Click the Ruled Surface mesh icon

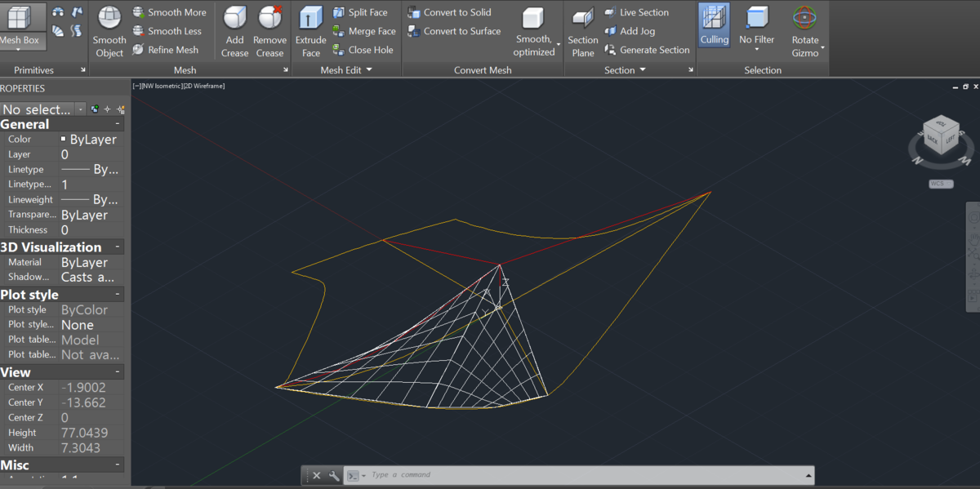58,31
